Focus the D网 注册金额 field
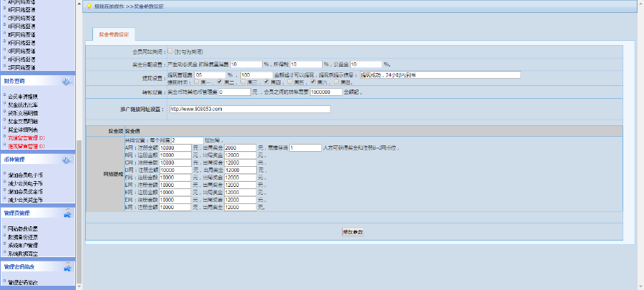This screenshot has height=290, width=644. [175, 170]
